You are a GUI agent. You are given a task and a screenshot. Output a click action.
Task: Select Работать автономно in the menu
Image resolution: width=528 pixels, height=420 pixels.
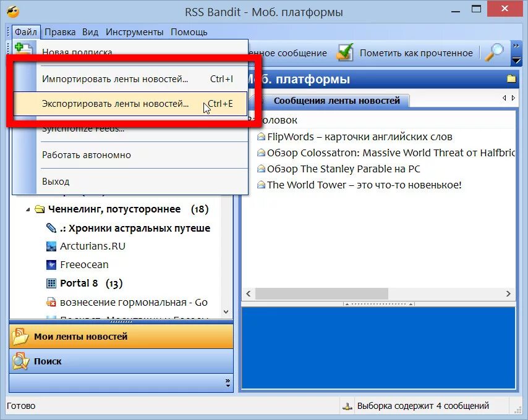point(130,155)
